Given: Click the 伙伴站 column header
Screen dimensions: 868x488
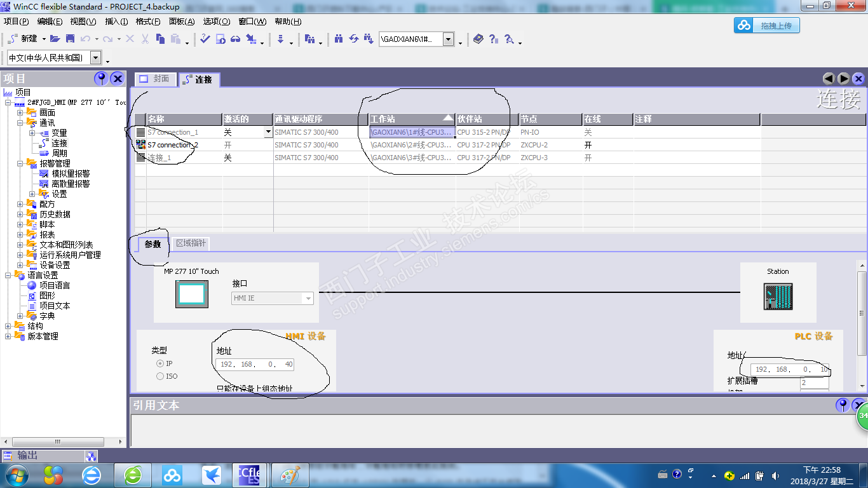Looking at the screenshot, I should [487, 119].
